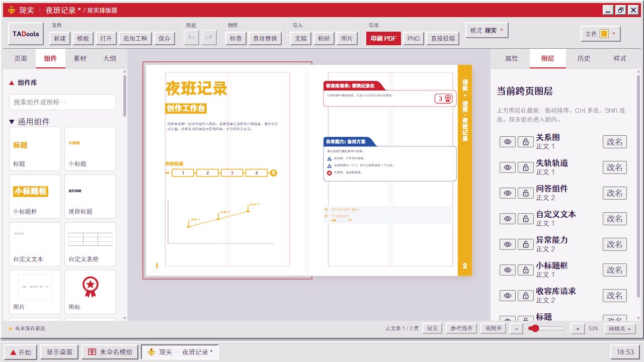
Task: Lock the 小标题框 layer
Action: click(x=526, y=270)
